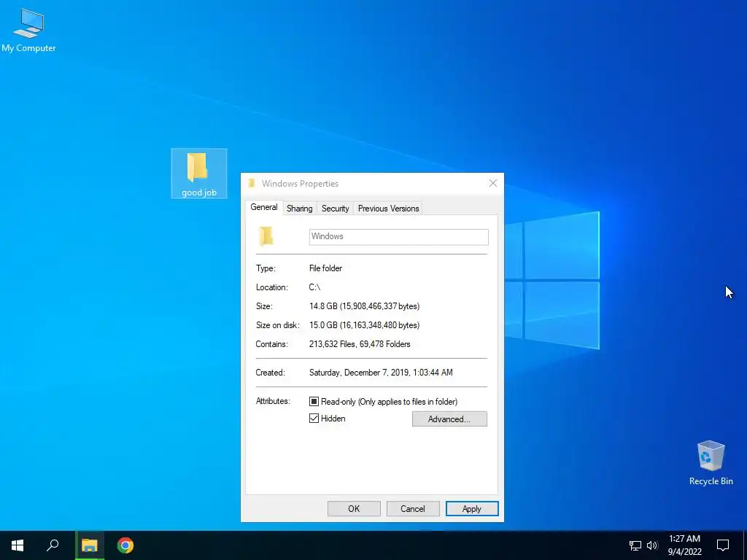Click the Location value C:\
This screenshot has height=560, width=747.
point(314,287)
